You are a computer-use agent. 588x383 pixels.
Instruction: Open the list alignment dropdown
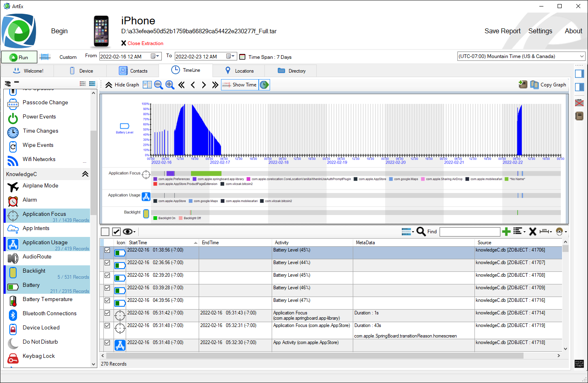click(x=519, y=232)
